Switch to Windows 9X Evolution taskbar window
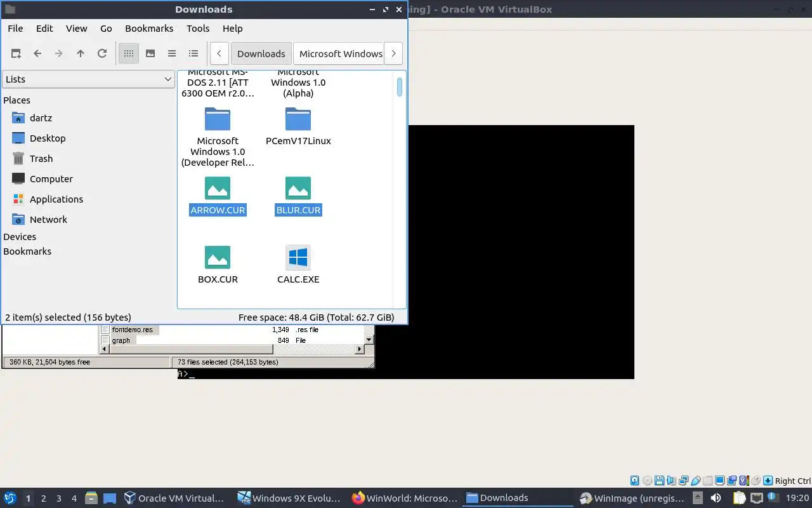This screenshot has height=508, width=812. pyautogui.click(x=289, y=498)
